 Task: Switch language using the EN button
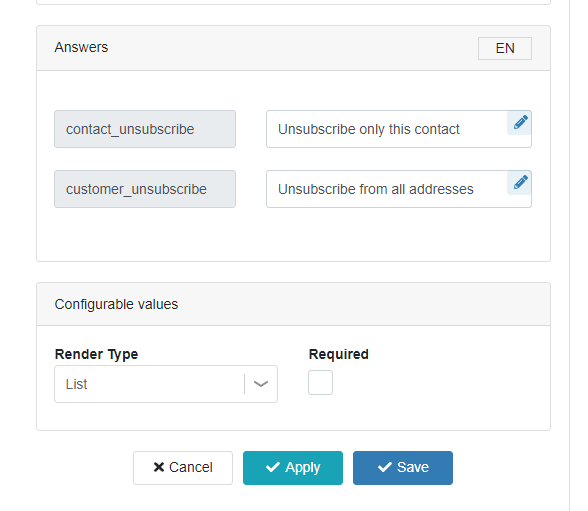pyautogui.click(x=505, y=48)
